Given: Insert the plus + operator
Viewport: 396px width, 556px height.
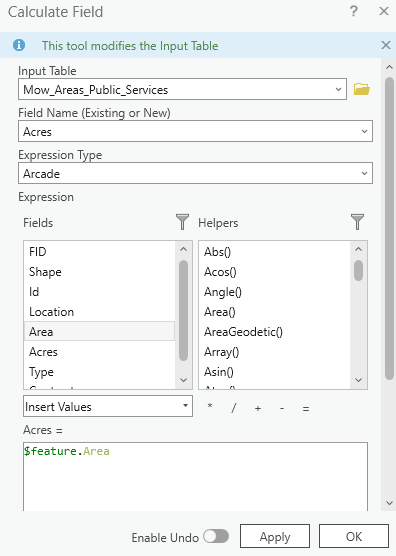Looking at the screenshot, I should coord(258,408).
